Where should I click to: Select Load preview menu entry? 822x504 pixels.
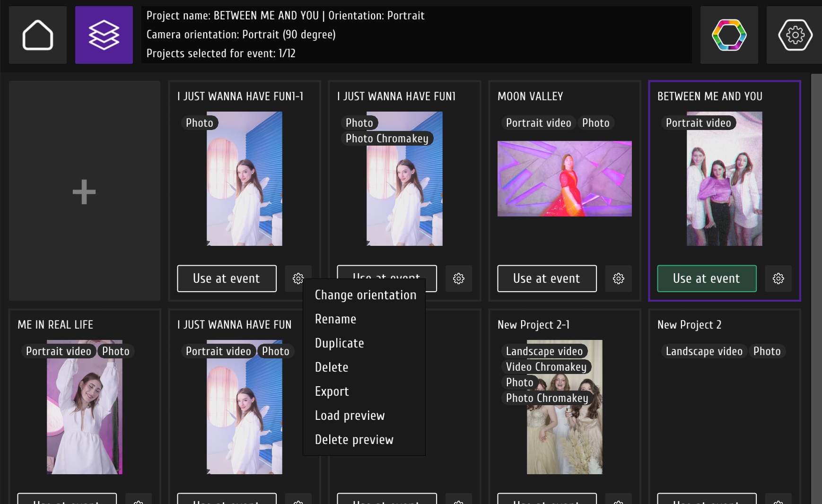350,416
